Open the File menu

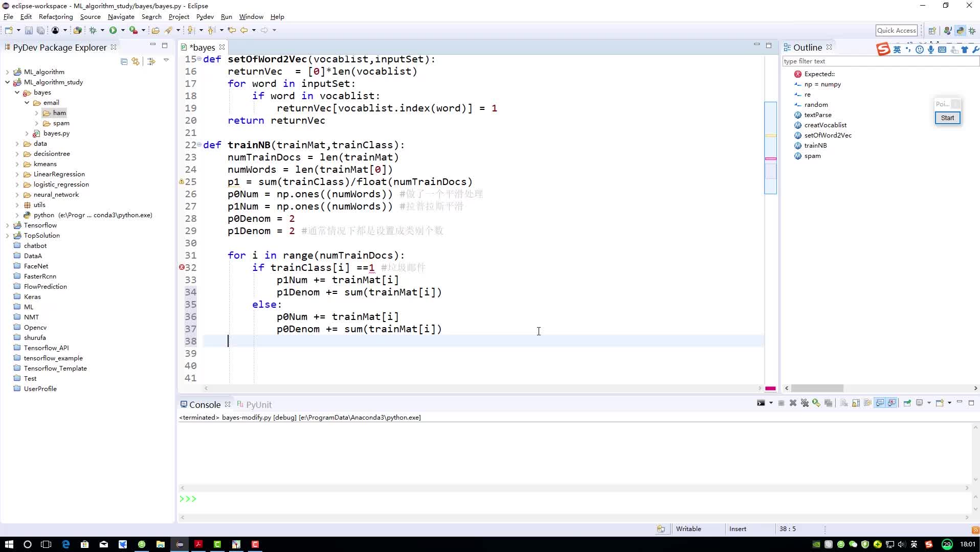point(8,17)
